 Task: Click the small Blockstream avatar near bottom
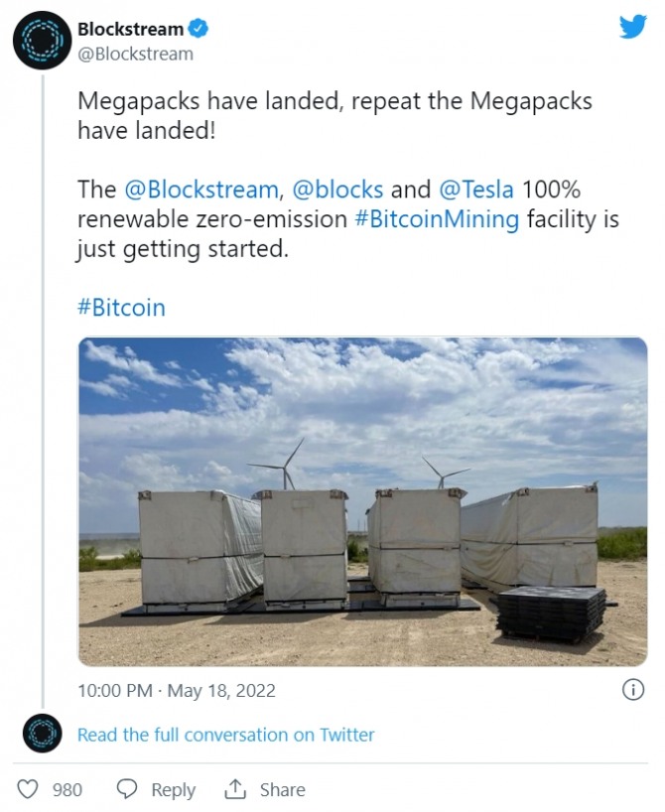(x=42, y=734)
